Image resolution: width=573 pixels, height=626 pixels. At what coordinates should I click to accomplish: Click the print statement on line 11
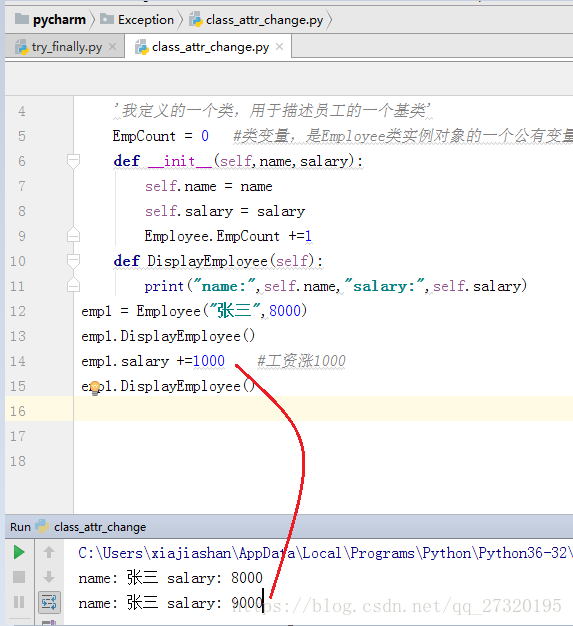click(x=336, y=286)
